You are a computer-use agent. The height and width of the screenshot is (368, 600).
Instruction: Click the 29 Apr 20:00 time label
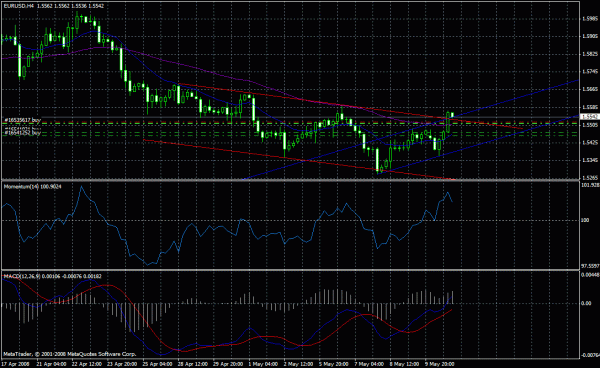tap(228, 364)
